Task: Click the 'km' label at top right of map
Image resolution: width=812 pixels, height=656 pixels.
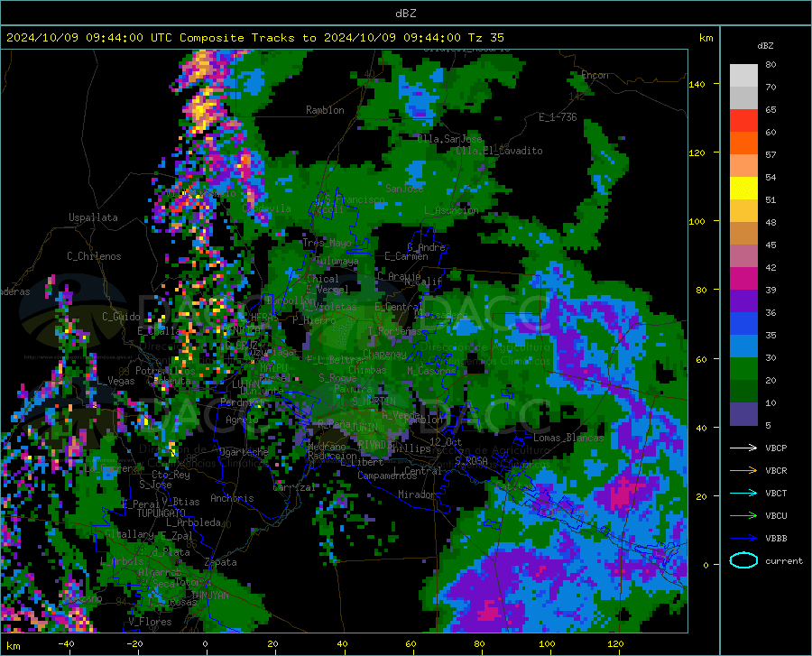Action: coord(706,38)
